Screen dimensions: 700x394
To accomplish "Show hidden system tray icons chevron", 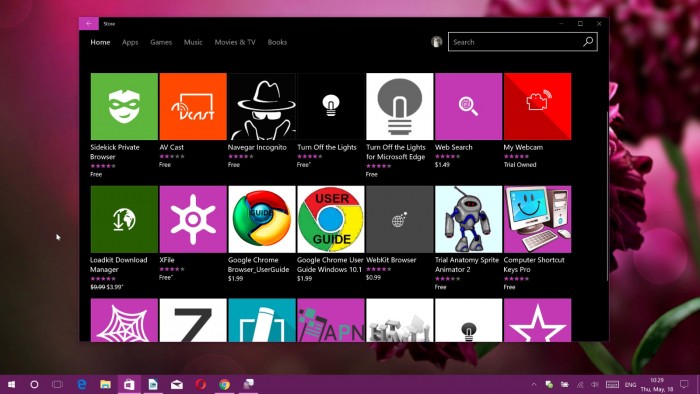I will pos(533,384).
